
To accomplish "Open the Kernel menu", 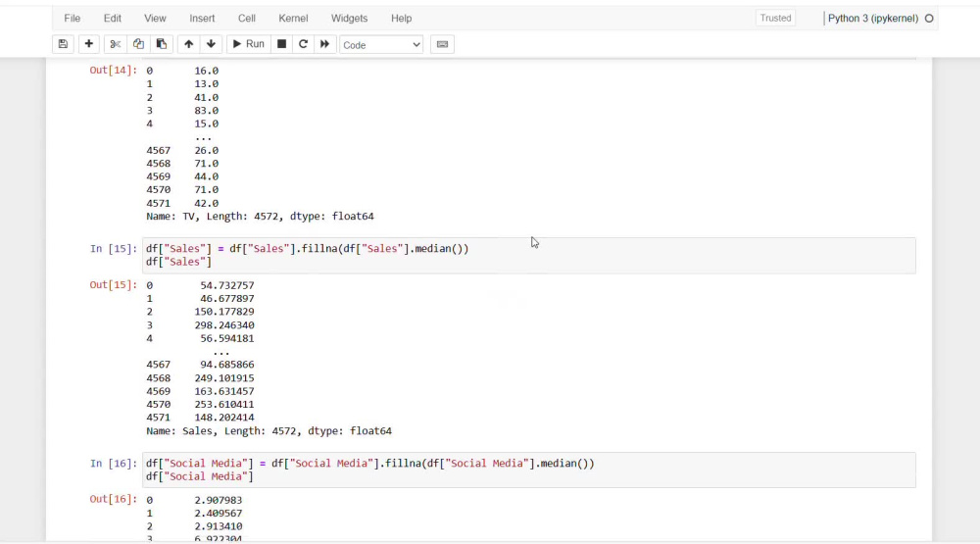I will pyautogui.click(x=293, y=18).
